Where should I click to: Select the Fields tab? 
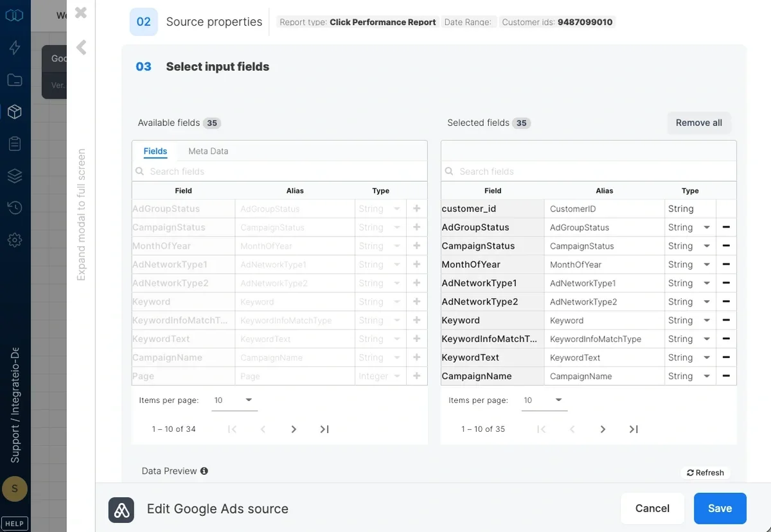[x=155, y=151]
